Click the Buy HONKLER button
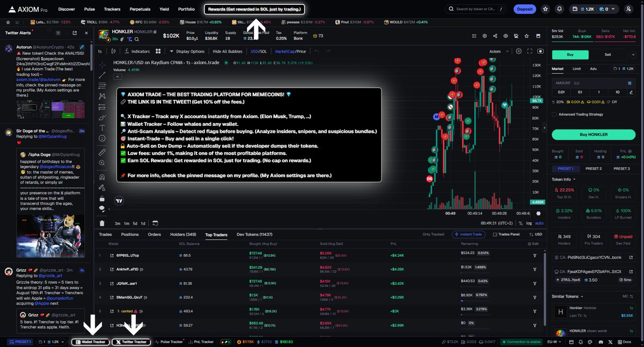Image resolution: width=644 pixels, height=347 pixels. coord(594,134)
